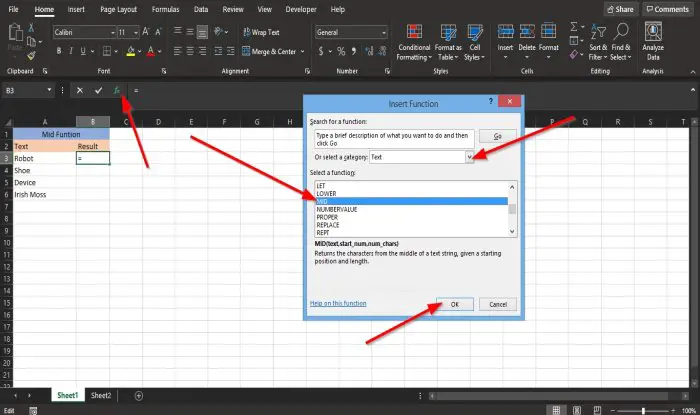Image resolution: width=700 pixels, height=415 pixels.
Task: Click the zoom slider handle
Action: [x=643, y=411]
